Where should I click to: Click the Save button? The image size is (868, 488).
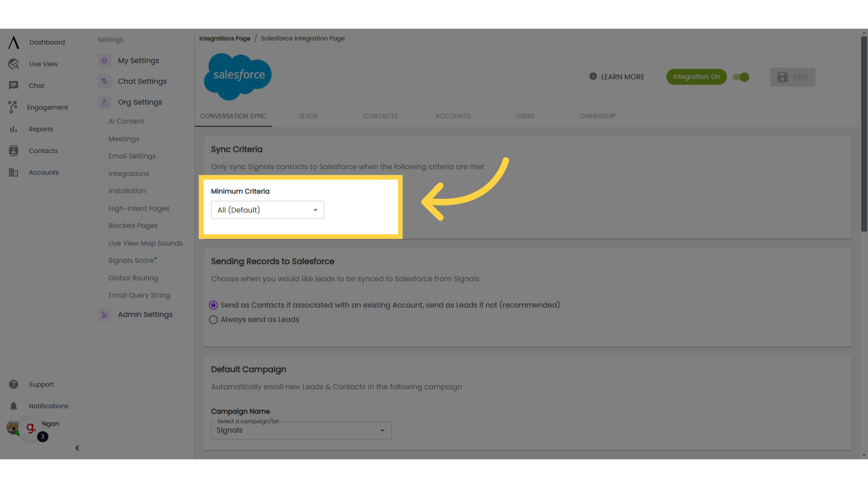(x=793, y=77)
